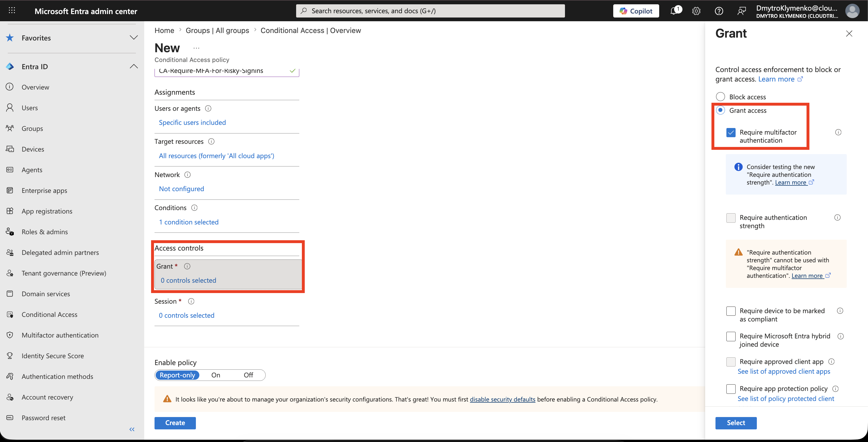The image size is (868, 442).
Task: Click the Conditional Access sidebar icon
Action: coord(10,314)
